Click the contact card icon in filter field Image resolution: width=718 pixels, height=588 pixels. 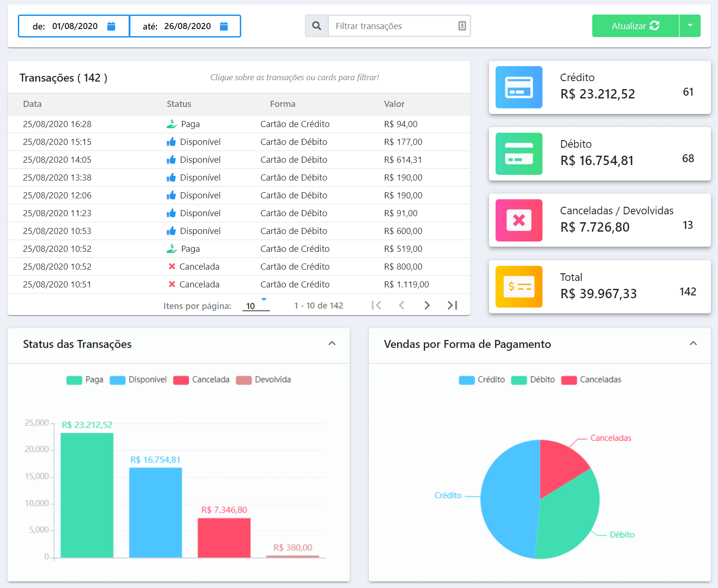462,26
